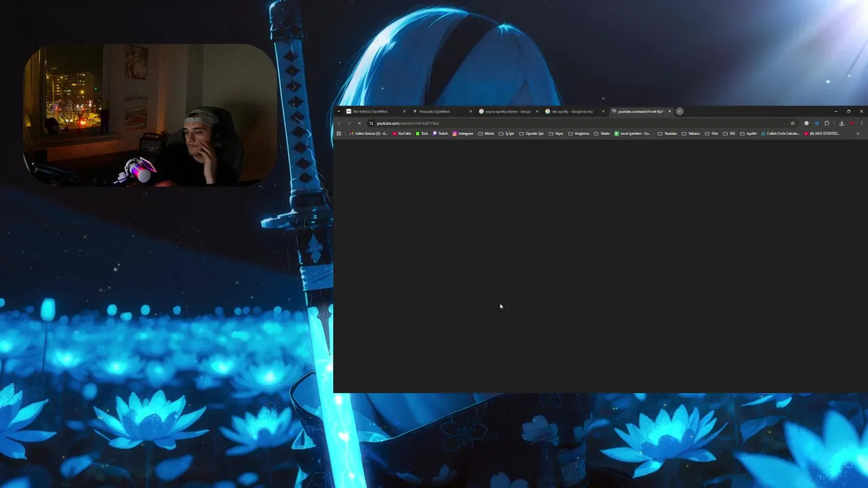Image resolution: width=868 pixels, height=488 pixels.
Task: Open the YouTube bookmark
Action: coord(402,134)
